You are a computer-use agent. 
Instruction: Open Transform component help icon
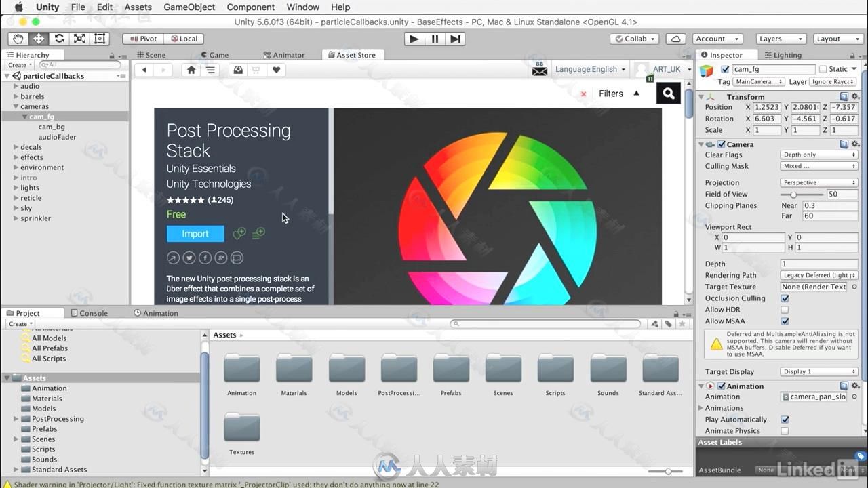844,97
